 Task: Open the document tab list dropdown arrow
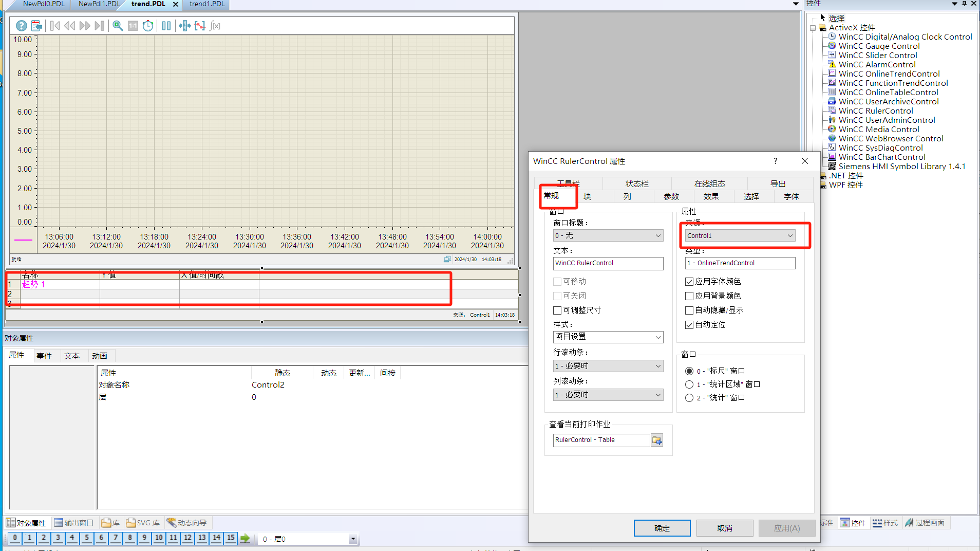click(796, 4)
